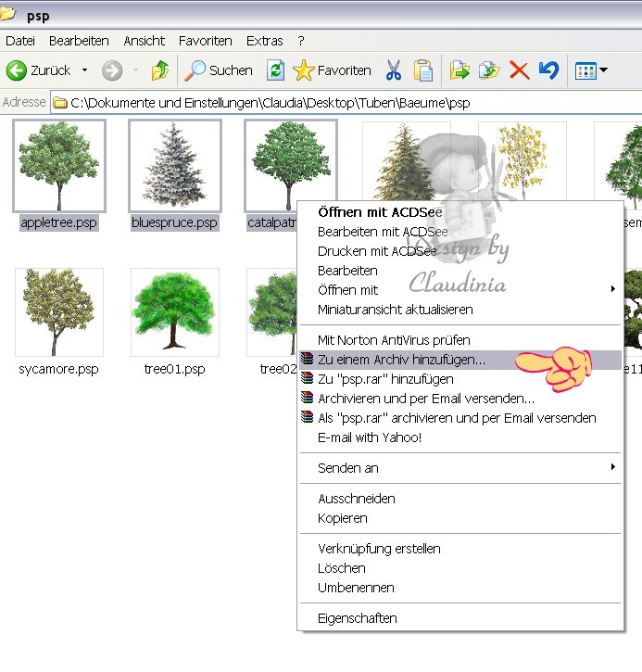Image resolution: width=642 pixels, height=672 pixels.
Task: Select the sycamore.psp thumbnail
Action: (59, 312)
